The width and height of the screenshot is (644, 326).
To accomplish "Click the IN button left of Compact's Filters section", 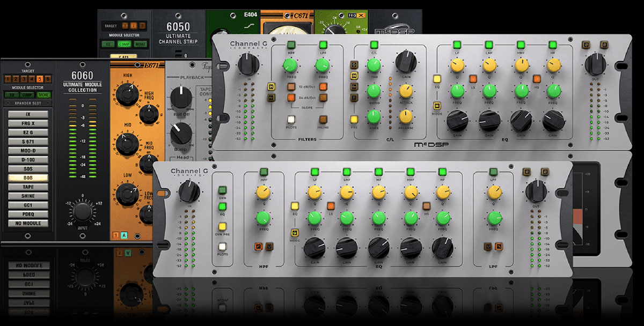I will point(272,87).
